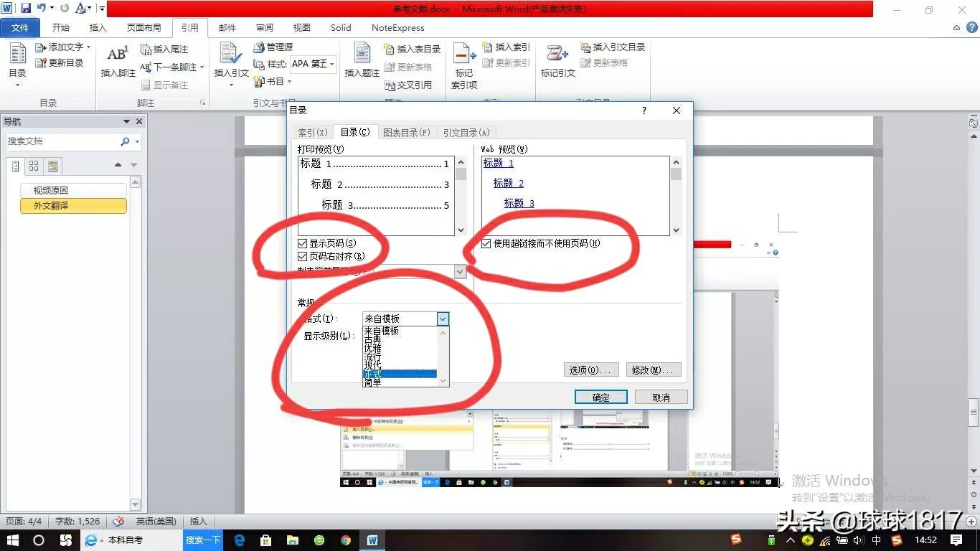
Task: Open 管理源 source manager
Action: tap(274, 47)
